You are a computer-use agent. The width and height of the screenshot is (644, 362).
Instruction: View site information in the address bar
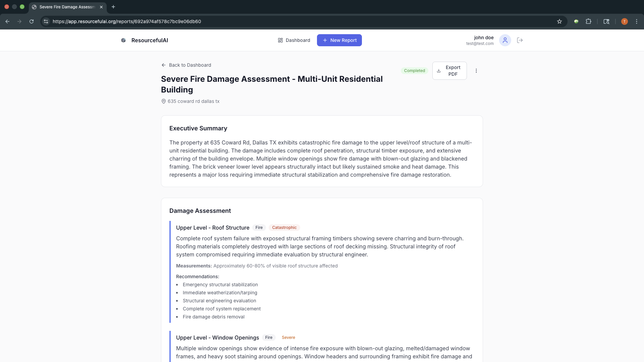point(46,21)
